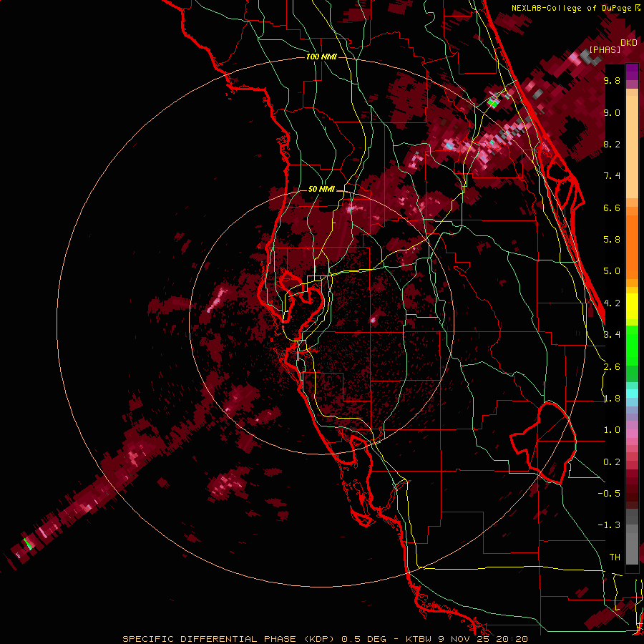Click the 5.8 scale value
The height and width of the screenshot is (644, 644).
point(612,240)
